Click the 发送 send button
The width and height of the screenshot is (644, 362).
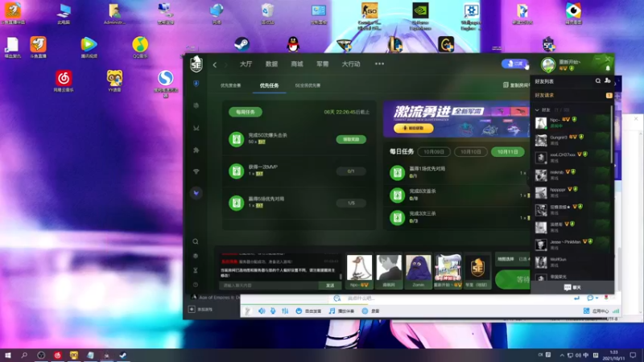330,286
